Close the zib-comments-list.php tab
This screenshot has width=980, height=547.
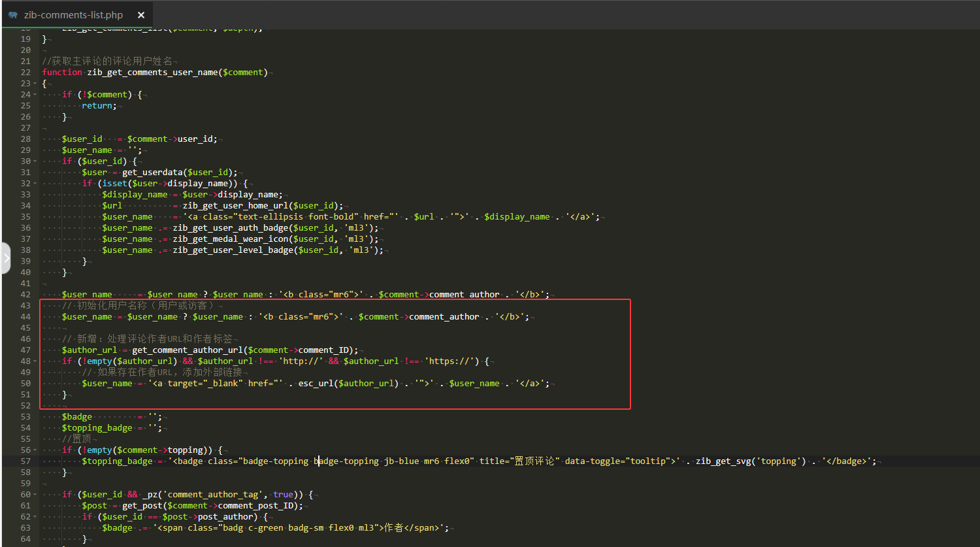(141, 15)
